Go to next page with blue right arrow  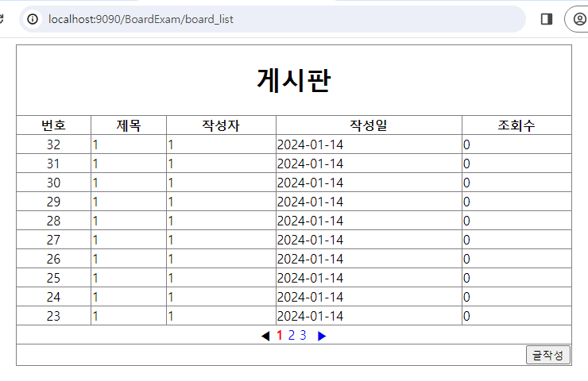tap(322, 336)
